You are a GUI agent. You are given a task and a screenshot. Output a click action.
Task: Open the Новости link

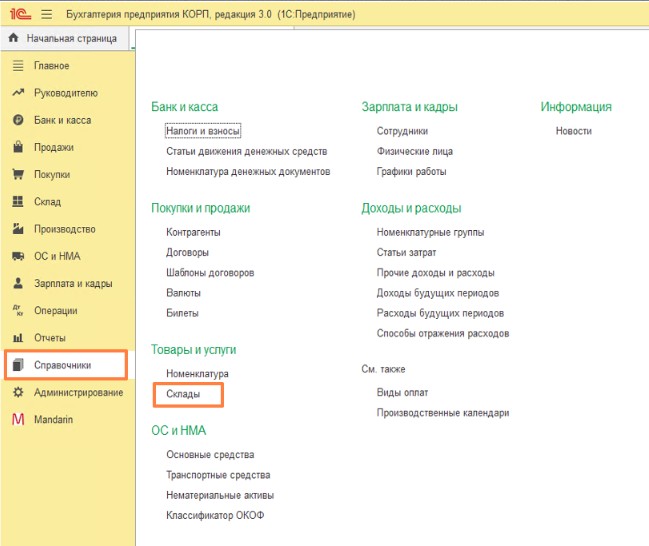pos(574,131)
